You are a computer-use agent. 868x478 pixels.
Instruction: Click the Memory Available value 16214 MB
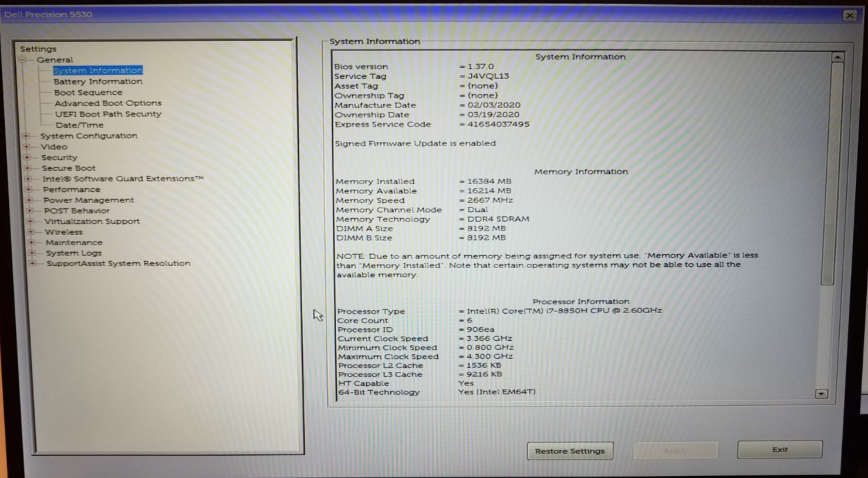click(x=489, y=191)
